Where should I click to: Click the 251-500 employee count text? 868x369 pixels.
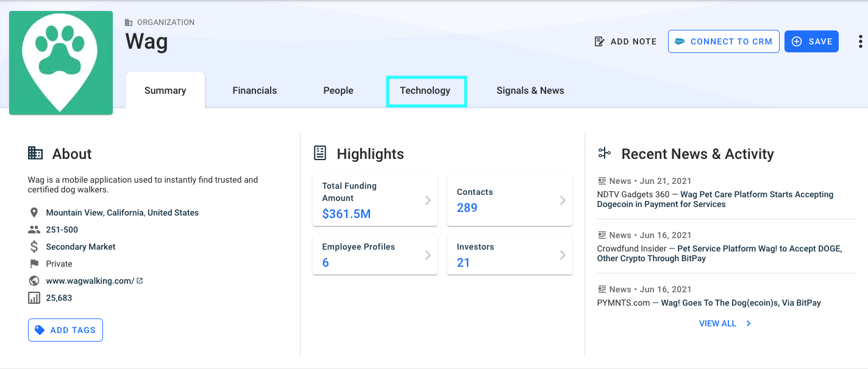click(62, 230)
